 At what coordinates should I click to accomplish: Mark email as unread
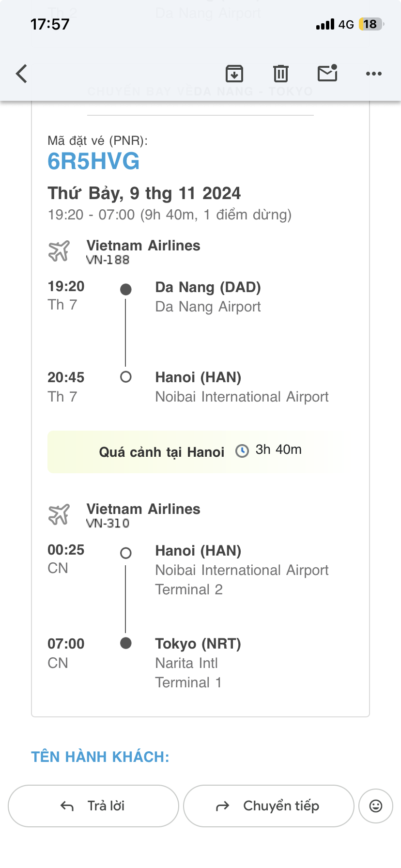click(327, 74)
